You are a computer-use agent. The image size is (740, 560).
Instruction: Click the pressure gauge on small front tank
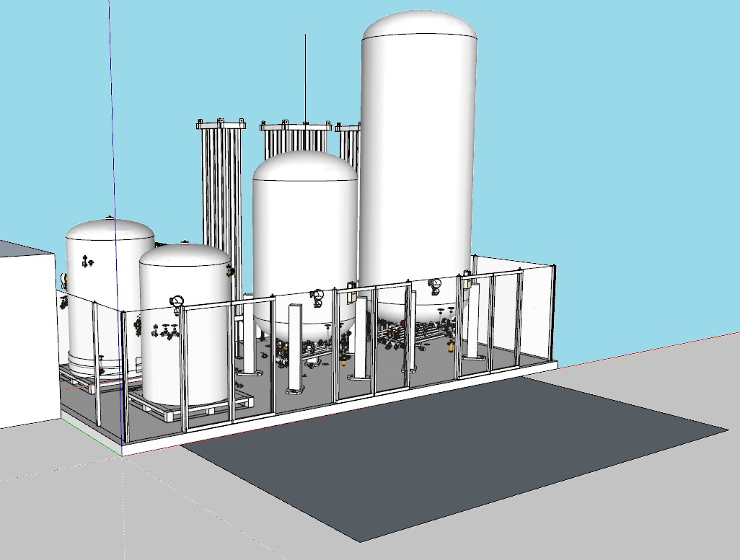[x=177, y=301]
